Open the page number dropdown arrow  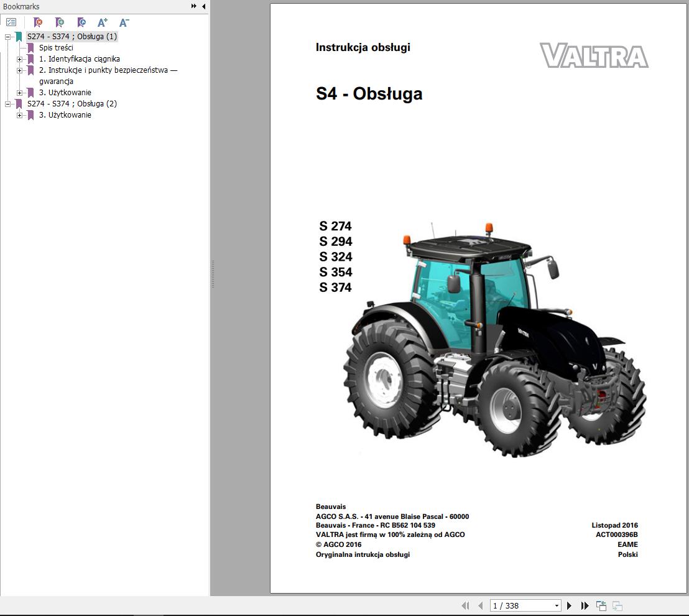557,605
